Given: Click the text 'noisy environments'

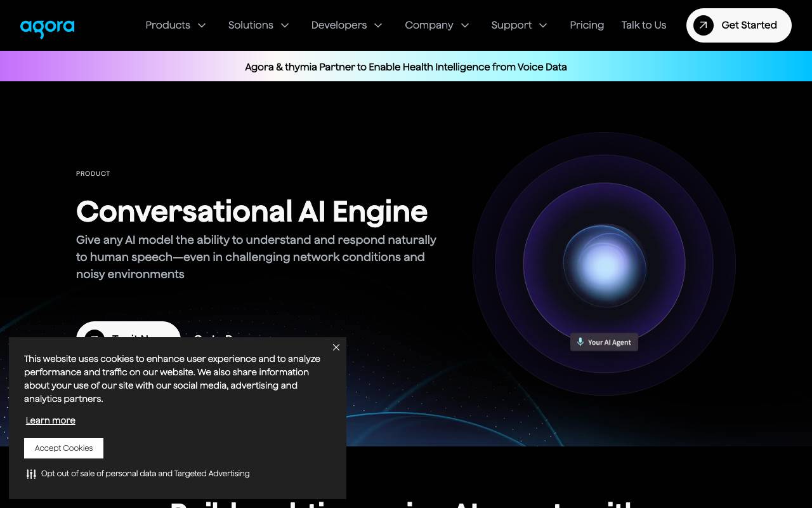Looking at the screenshot, I should 130,274.
